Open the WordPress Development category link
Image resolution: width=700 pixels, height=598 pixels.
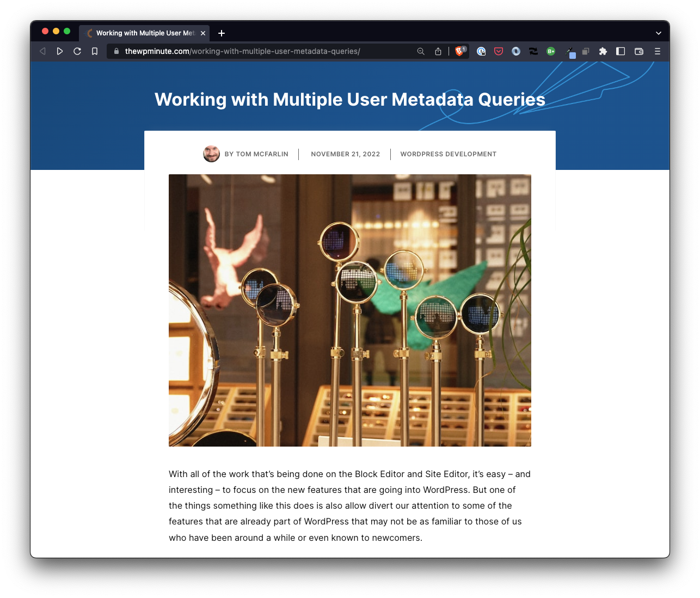[448, 154]
